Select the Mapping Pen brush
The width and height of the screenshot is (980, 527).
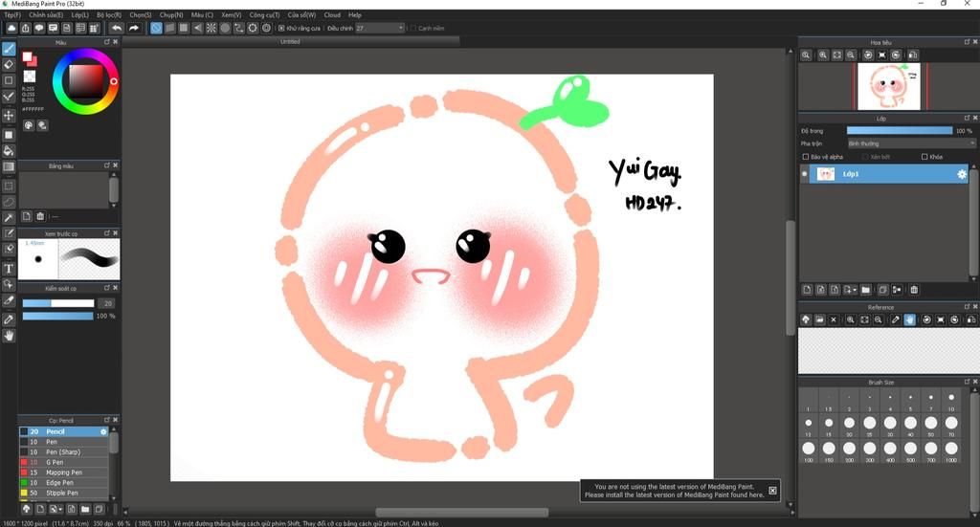(64, 472)
